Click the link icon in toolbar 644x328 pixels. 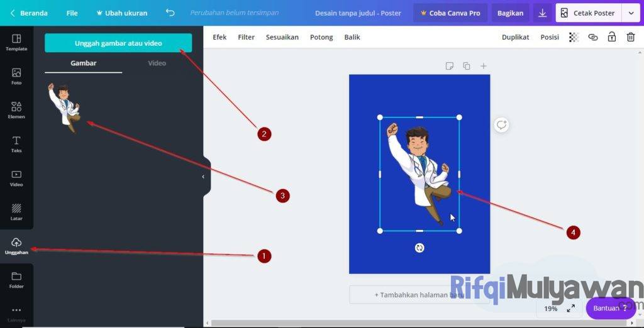[x=592, y=37]
